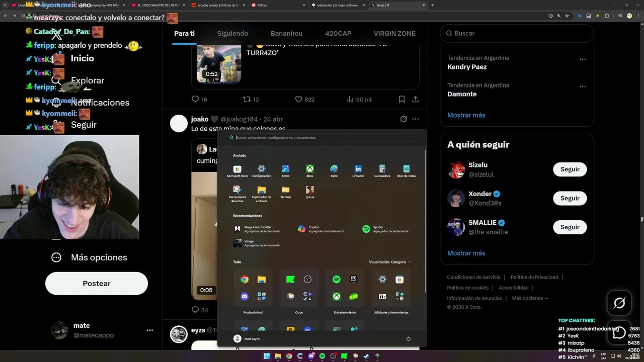The height and width of the screenshot is (362, 644).
Task: Open the Bananirou timeline tab
Action: (x=286, y=33)
